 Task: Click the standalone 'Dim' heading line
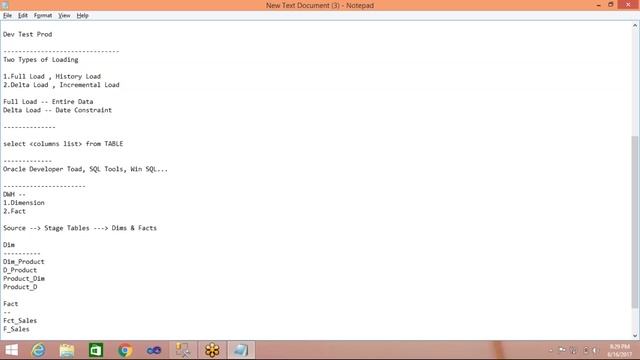tap(9, 245)
